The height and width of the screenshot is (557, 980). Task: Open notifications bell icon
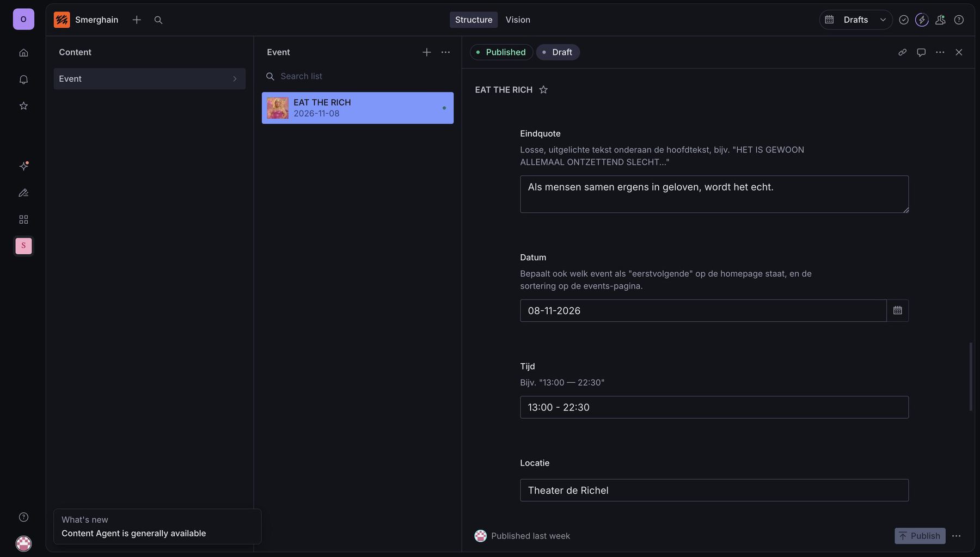click(x=23, y=79)
